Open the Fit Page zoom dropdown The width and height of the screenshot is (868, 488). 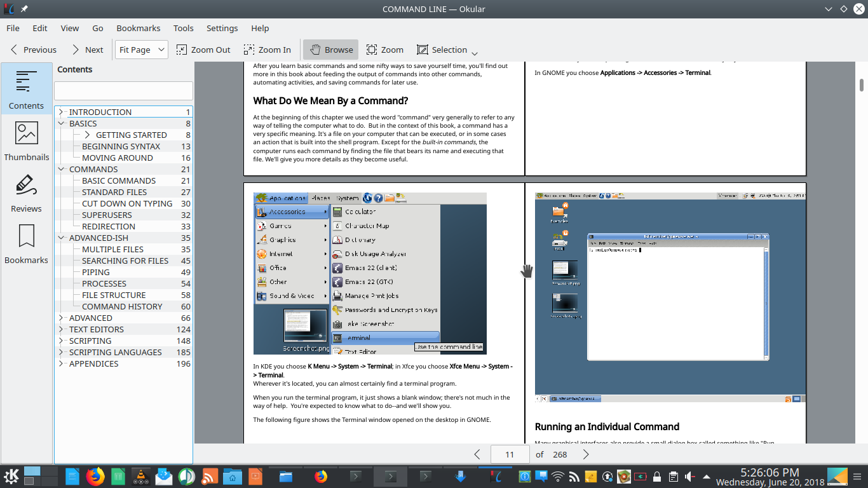coord(142,50)
